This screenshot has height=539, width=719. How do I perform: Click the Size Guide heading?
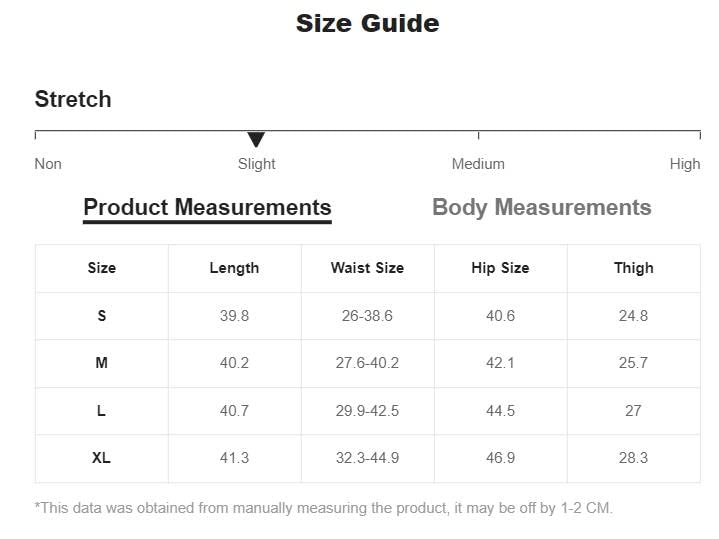click(x=367, y=23)
